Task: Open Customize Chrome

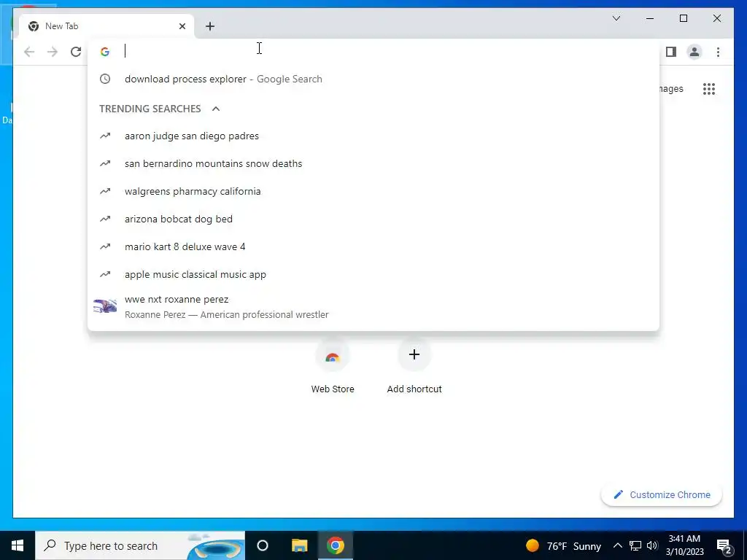Action: coord(662,495)
